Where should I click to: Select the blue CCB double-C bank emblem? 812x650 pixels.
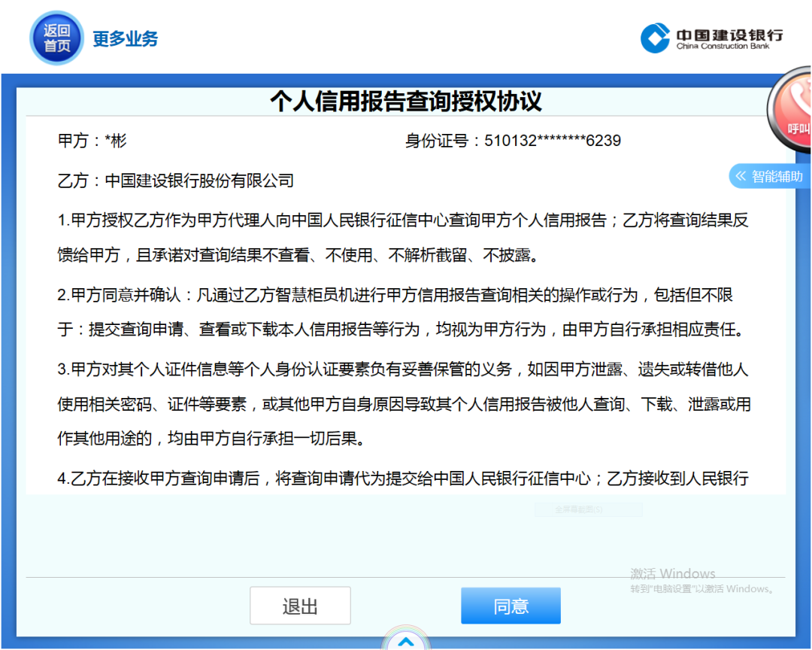pos(653,38)
